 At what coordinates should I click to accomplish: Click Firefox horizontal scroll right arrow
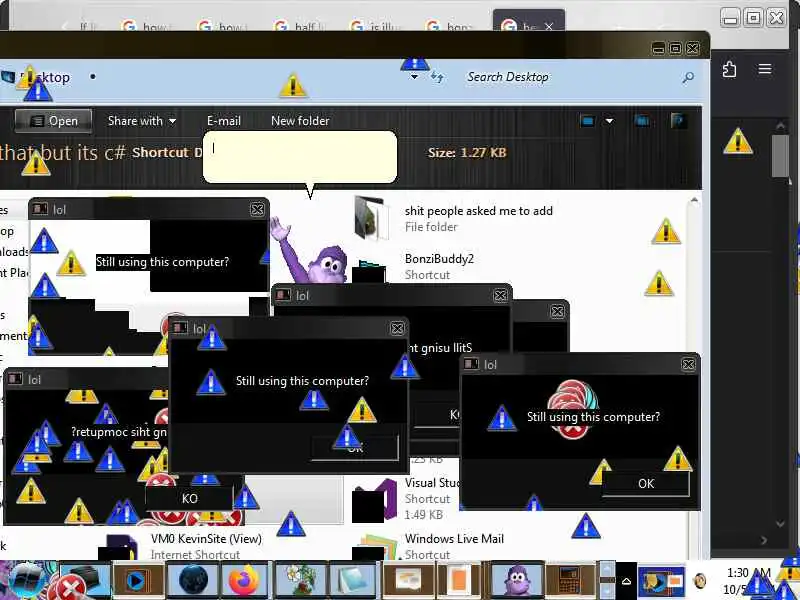pos(764,540)
